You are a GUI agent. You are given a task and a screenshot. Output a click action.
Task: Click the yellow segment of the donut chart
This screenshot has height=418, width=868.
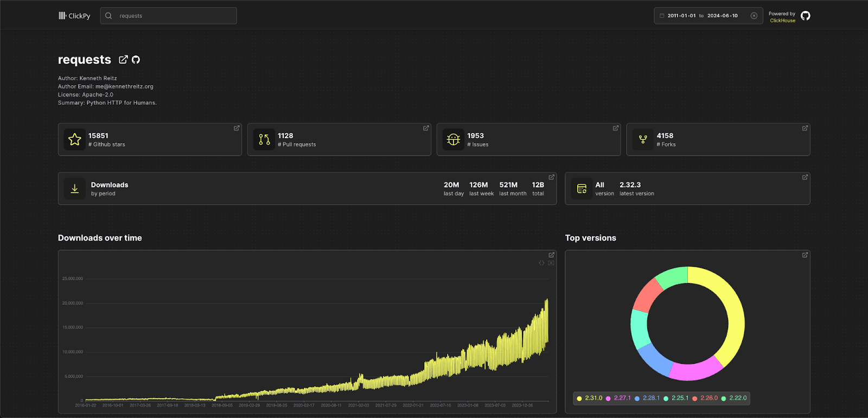click(x=733, y=314)
